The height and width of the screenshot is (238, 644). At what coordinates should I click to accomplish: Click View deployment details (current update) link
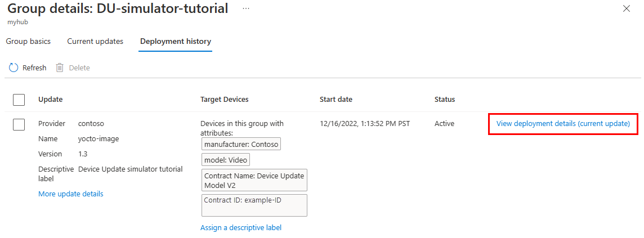[563, 124]
